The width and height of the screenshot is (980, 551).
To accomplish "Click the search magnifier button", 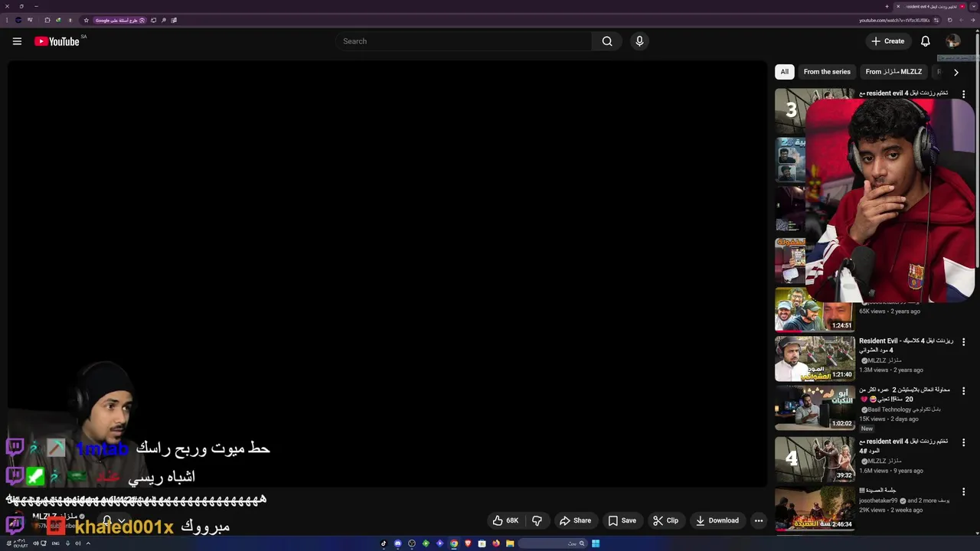I will tap(607, 41).
